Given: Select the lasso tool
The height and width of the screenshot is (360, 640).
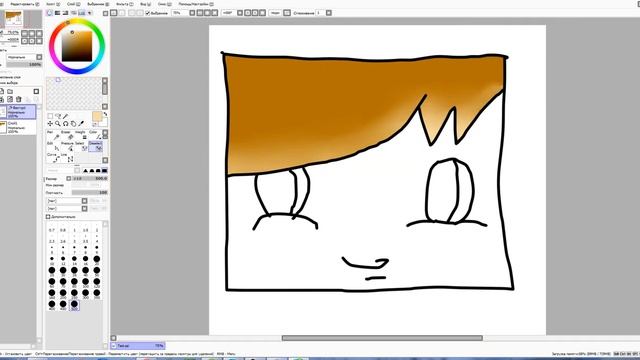Looking at the screenshot, I should click(58, 116).
